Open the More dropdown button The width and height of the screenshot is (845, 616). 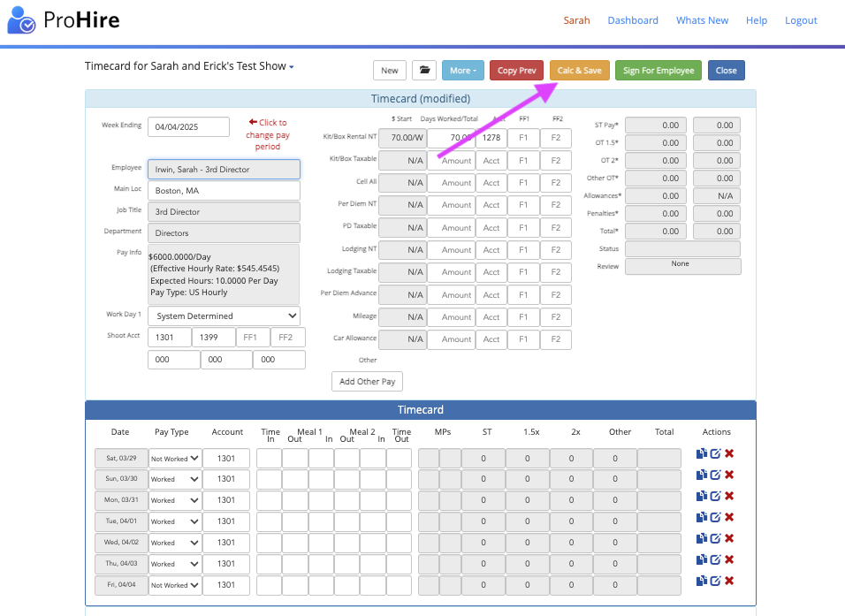(x=463, y=70)
